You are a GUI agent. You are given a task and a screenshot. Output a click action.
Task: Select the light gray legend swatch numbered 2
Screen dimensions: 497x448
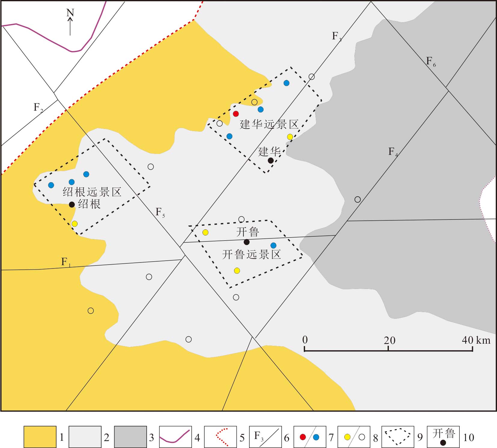[x=85, y=437]
